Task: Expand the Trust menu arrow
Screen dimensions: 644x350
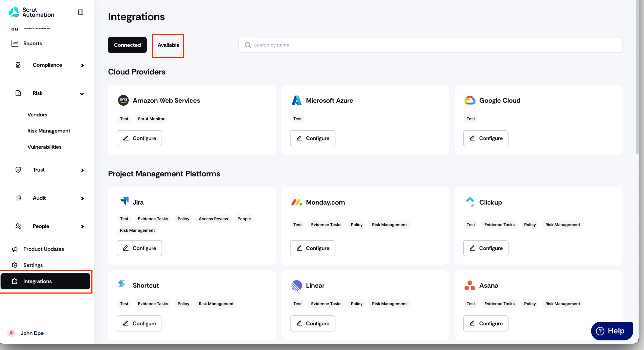Action: click(83, 170)
